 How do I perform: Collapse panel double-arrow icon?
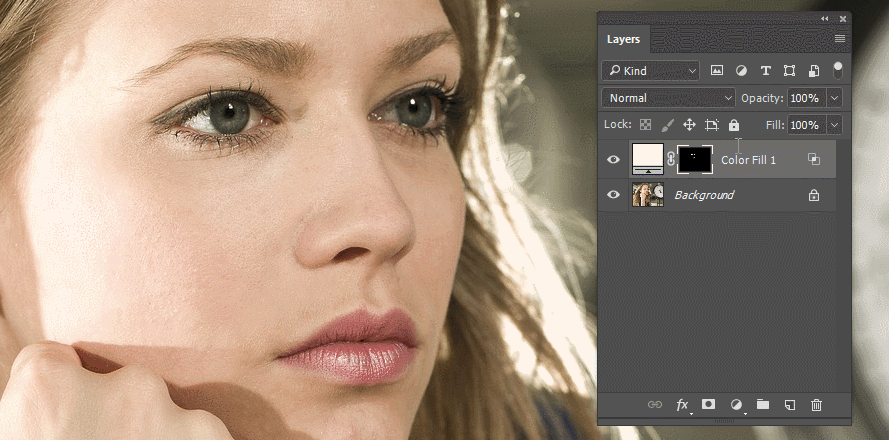tap(824, 19)
